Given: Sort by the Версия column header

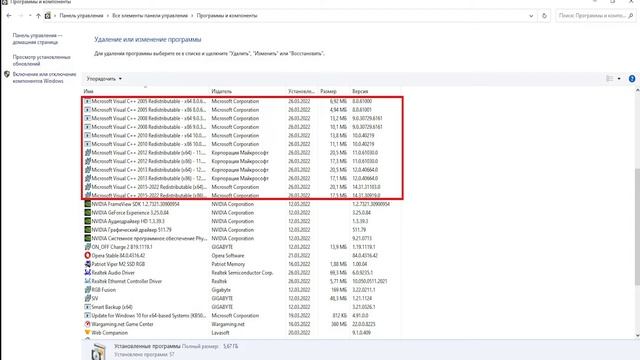Looking at the screenshot, I should pyautogui.click(x=360, y=91).
